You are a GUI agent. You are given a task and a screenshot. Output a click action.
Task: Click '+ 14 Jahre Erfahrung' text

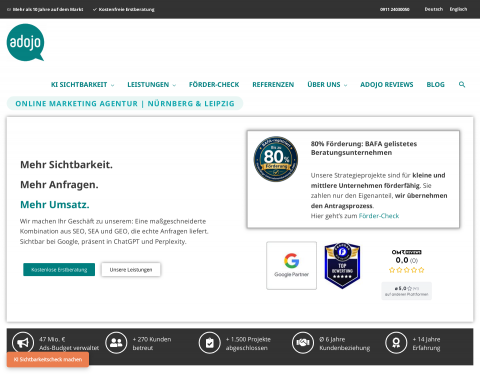[x=426, y=343]
